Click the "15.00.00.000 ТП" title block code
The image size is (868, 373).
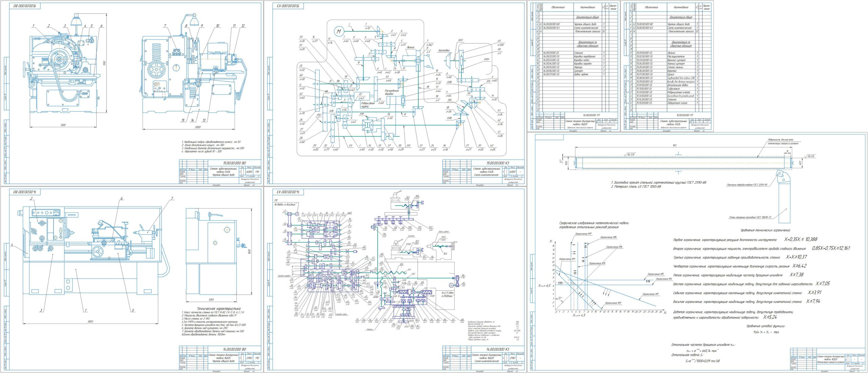685,115
